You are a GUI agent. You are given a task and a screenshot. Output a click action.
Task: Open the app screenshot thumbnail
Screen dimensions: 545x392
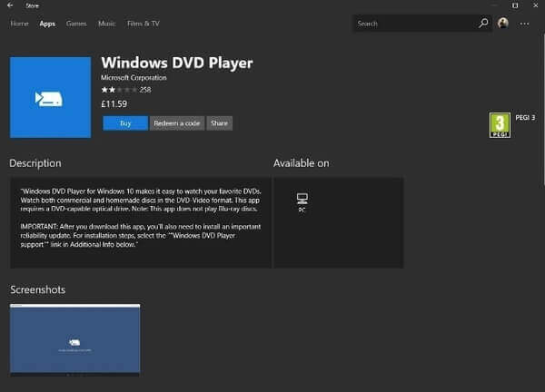coord(75,339)
